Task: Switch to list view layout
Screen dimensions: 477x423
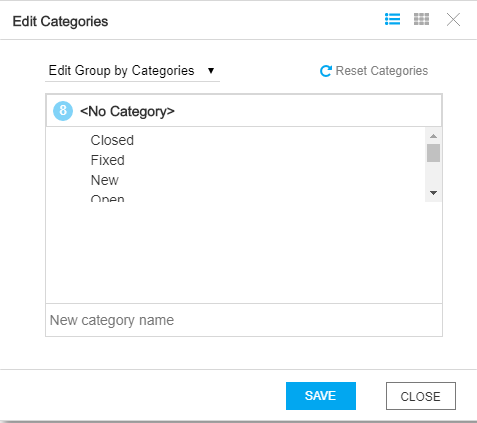Action: click(392, 19)
